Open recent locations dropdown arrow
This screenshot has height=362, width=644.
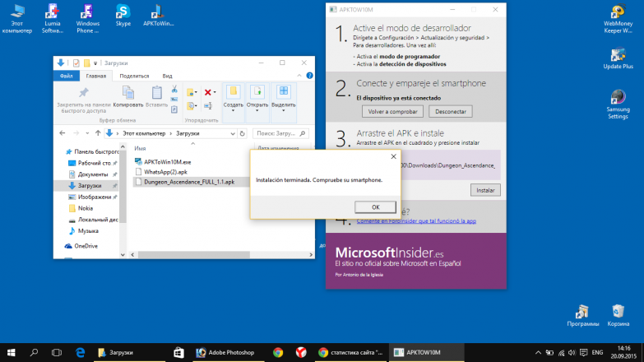coord(87,133)
